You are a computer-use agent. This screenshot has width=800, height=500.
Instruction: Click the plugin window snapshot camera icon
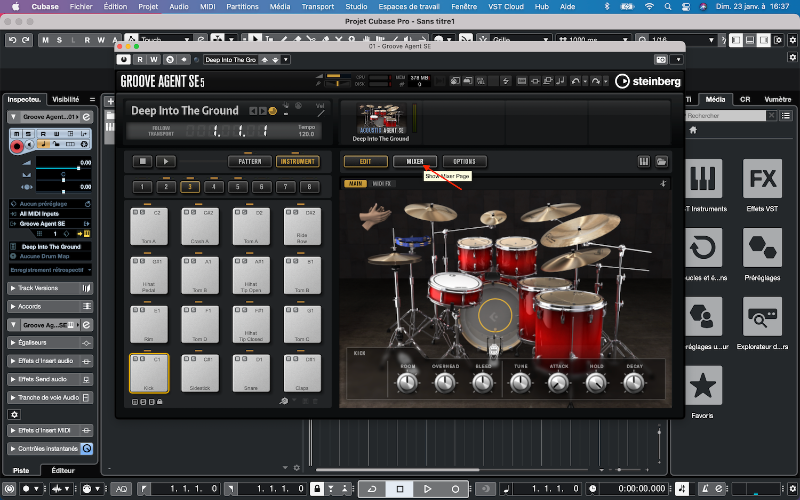click(661, 60)
